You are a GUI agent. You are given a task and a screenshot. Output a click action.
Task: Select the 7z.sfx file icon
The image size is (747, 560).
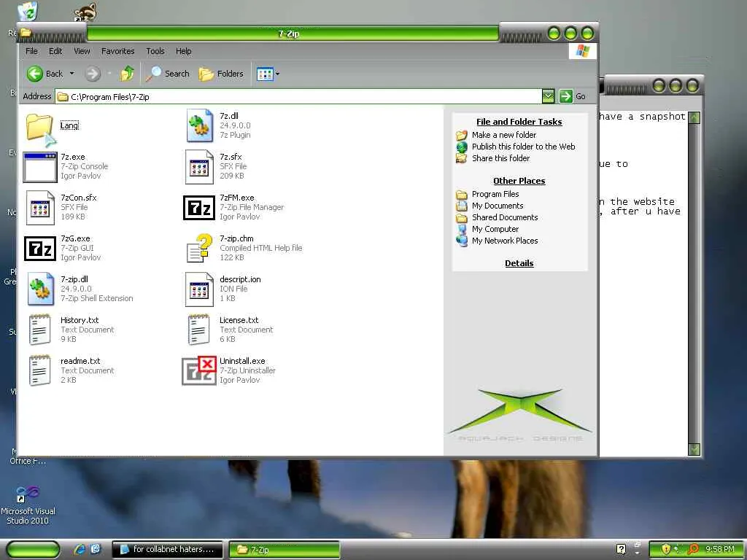[x=199, y=167]
